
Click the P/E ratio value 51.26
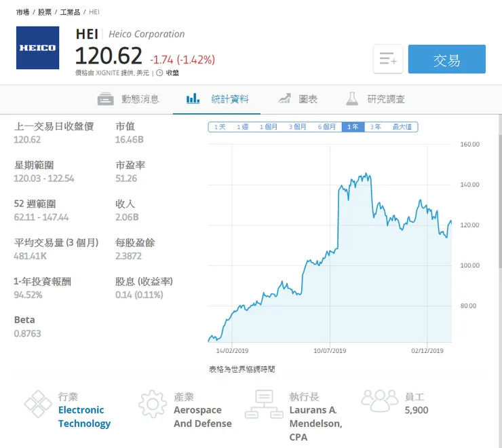tap(126, 179)
